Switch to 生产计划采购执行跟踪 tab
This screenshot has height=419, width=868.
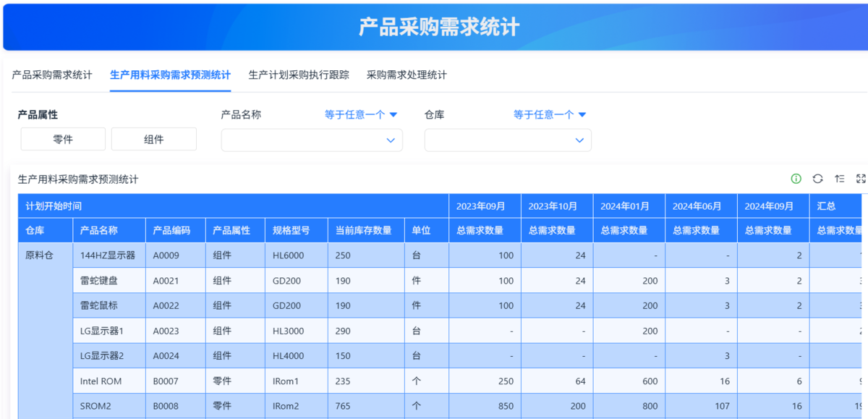point(299,75)
